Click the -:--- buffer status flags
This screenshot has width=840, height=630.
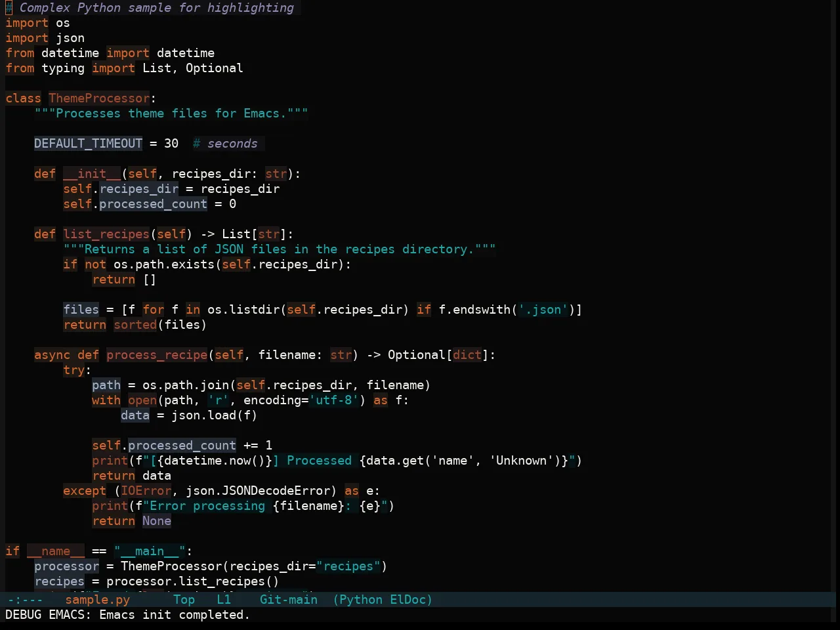point(25,599)
